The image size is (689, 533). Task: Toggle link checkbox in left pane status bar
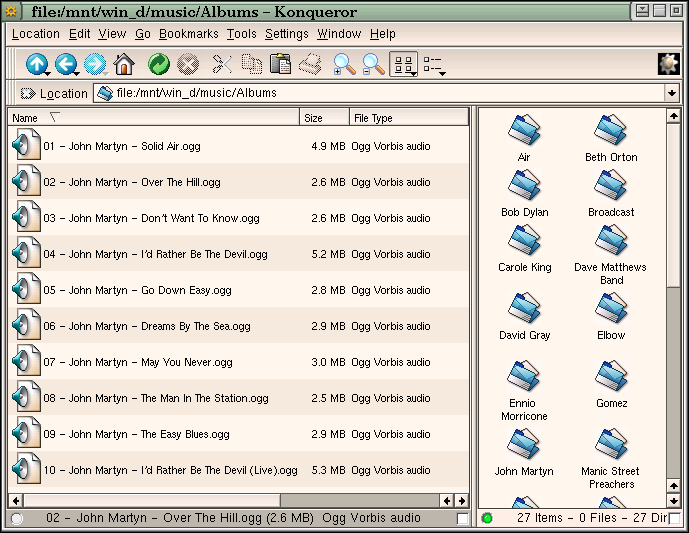point(463,518)
